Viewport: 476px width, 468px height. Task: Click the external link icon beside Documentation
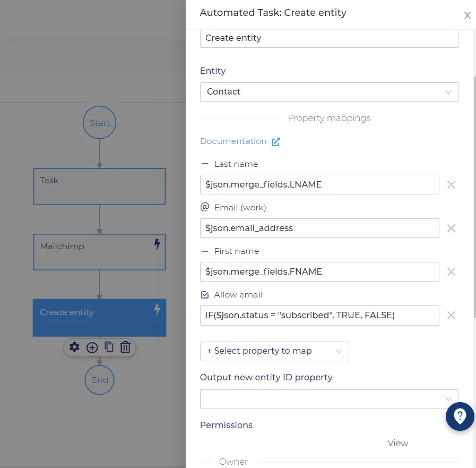[x=275, y=142]
